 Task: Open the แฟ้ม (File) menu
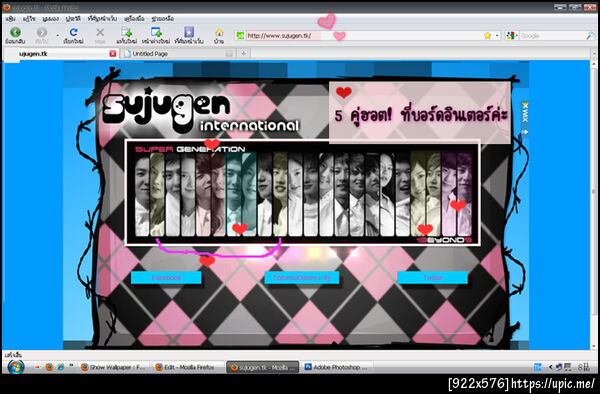coord(10,18)
